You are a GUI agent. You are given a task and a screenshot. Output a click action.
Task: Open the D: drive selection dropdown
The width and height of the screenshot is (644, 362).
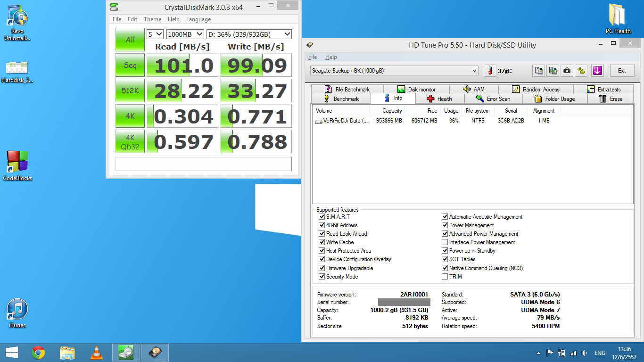pos(249,34)
